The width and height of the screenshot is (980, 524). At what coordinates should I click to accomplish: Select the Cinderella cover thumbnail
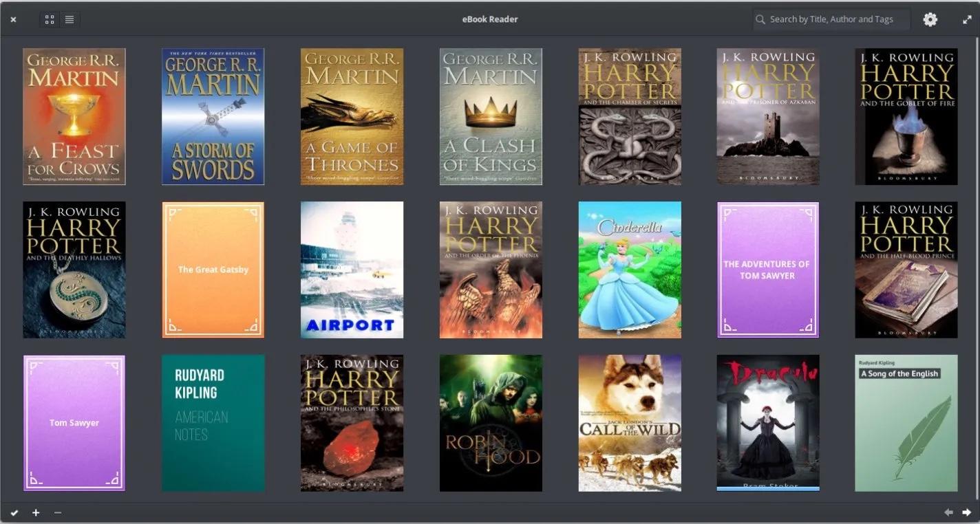628,270
